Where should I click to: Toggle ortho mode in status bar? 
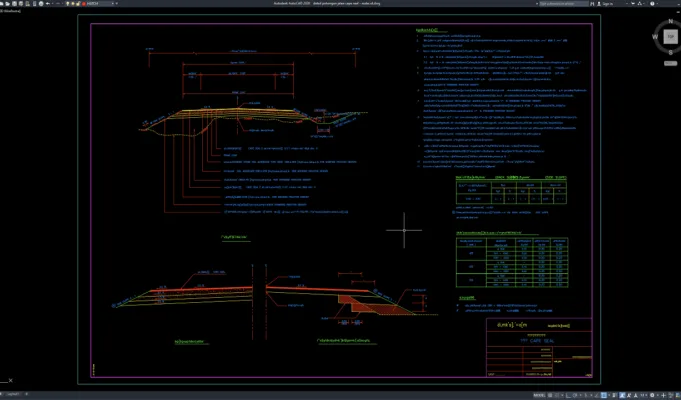click(568, 395)
